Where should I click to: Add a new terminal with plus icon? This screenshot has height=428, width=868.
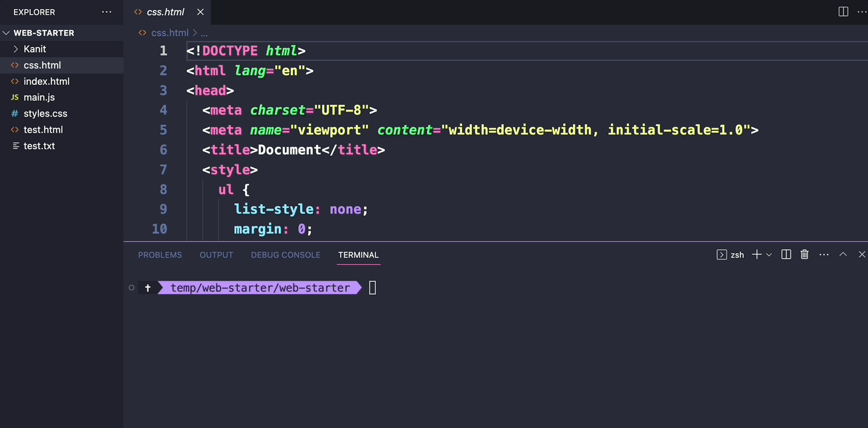point(757,254)
